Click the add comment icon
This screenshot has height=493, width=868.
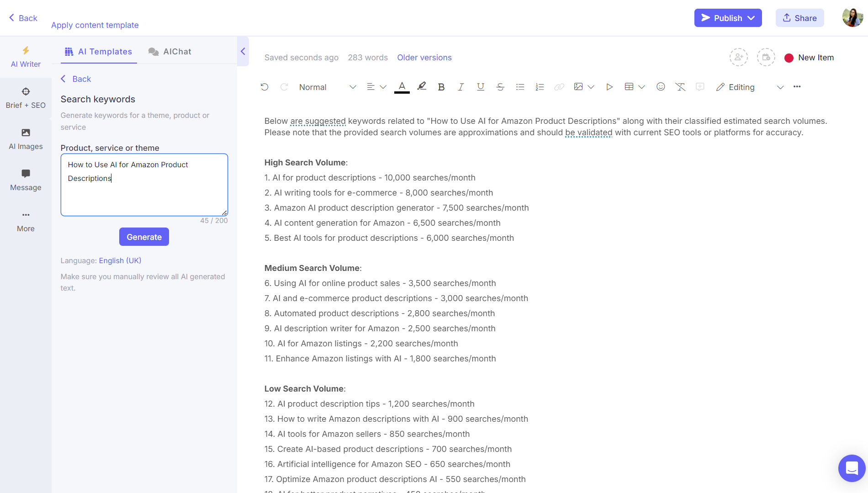pos(700,86)
